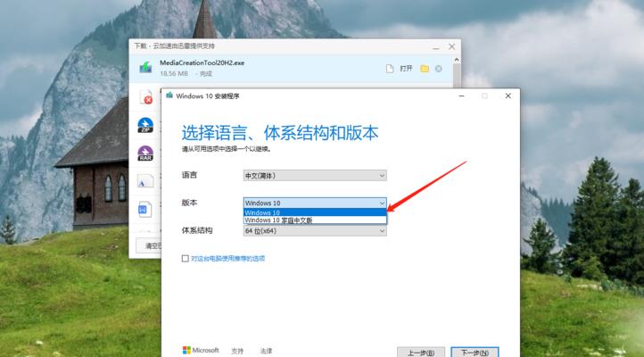Minimize the 下载 downloads window
The width and height of the screenshot is (644, 357).
pos(436,46)
